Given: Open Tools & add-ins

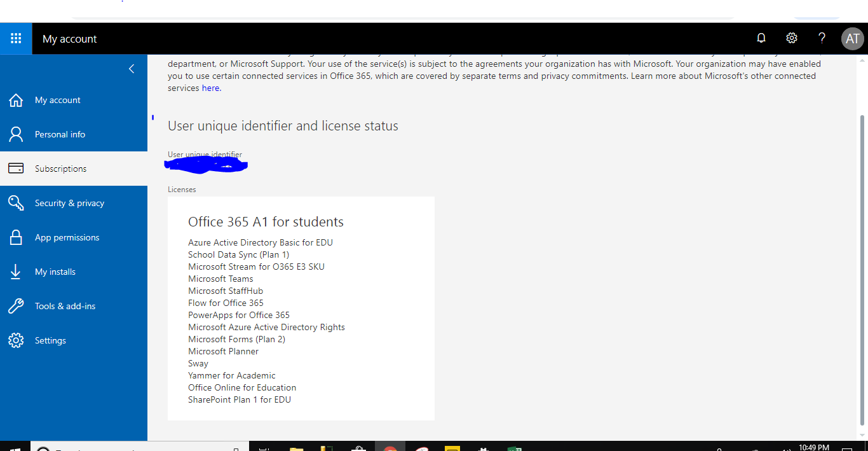Looking at the screenshot, I should tap(74, 306).
